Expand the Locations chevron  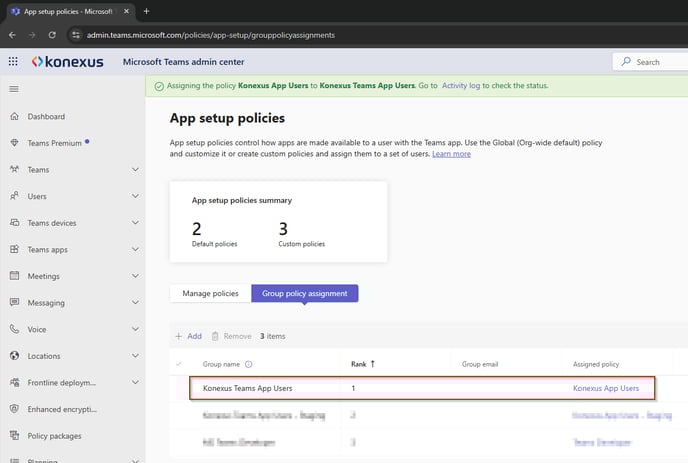136,356
